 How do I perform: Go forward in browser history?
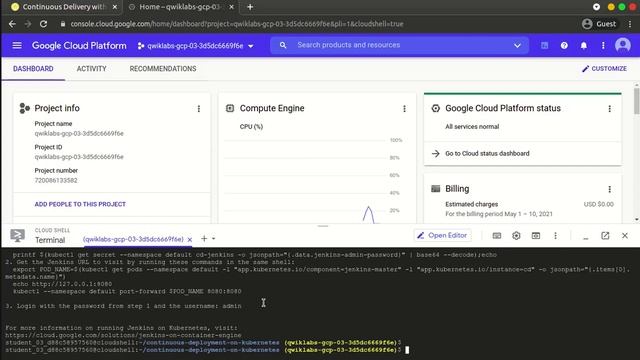point(27,24)
